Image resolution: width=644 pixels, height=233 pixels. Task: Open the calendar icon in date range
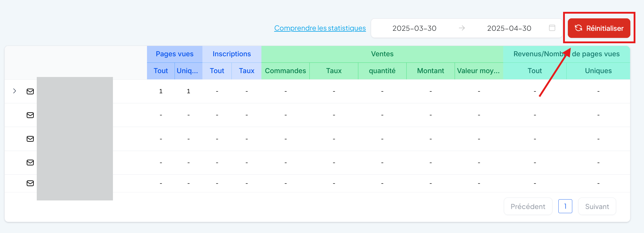pos(552,28)
